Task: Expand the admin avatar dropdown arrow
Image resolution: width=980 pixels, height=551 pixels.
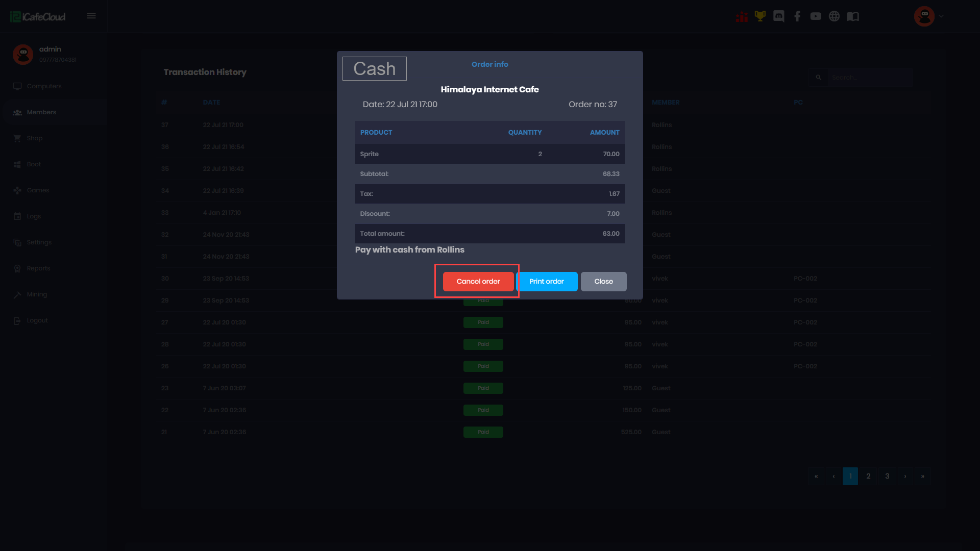Action: [x=941, y=16]
